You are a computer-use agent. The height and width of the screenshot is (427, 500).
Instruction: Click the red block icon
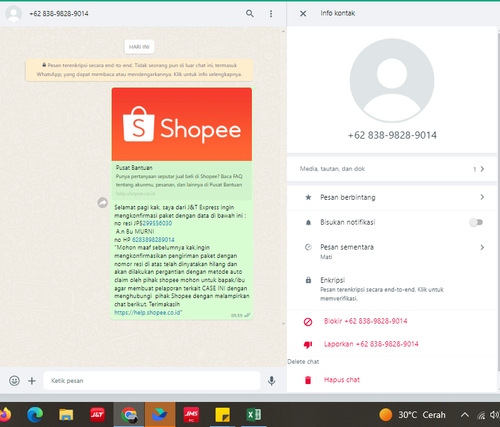coord(308,322)
